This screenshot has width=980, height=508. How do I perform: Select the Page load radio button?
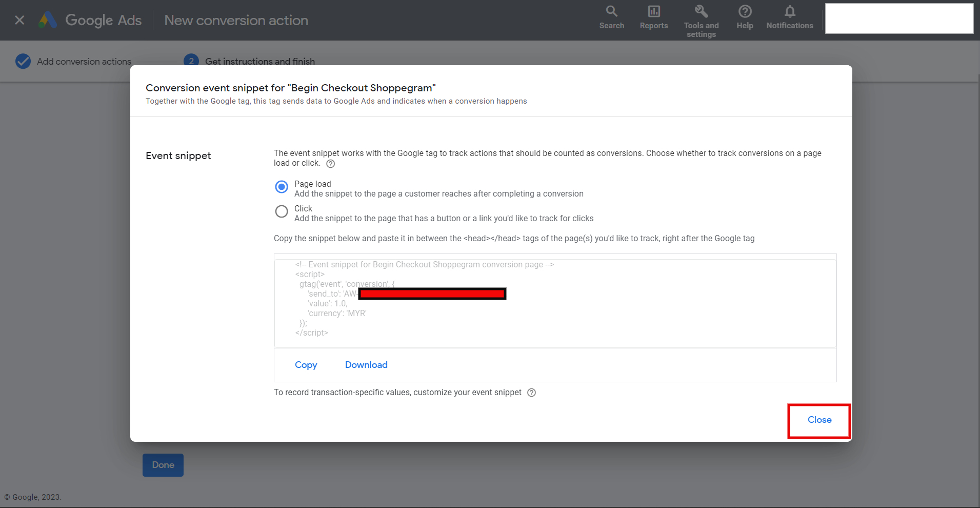point(282,187)
